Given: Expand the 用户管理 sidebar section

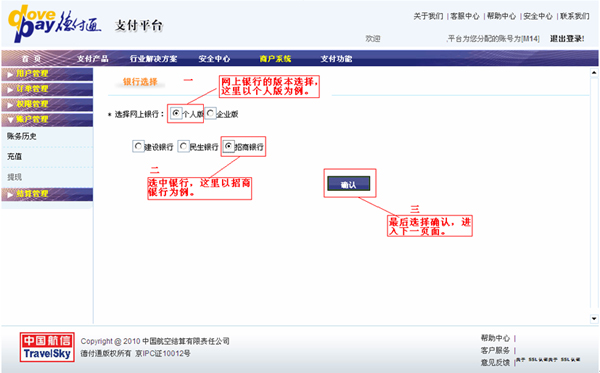Looking at the screenshot, I should [47, 74].
